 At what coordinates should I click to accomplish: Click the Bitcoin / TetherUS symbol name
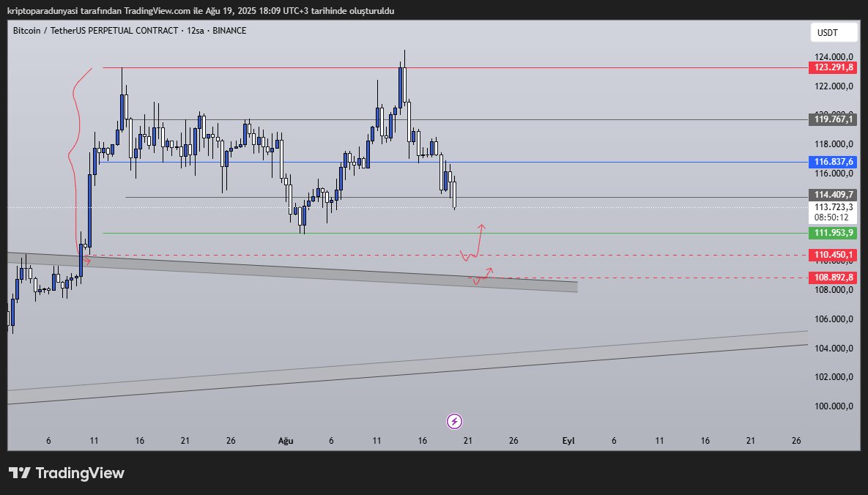(51, 31)
